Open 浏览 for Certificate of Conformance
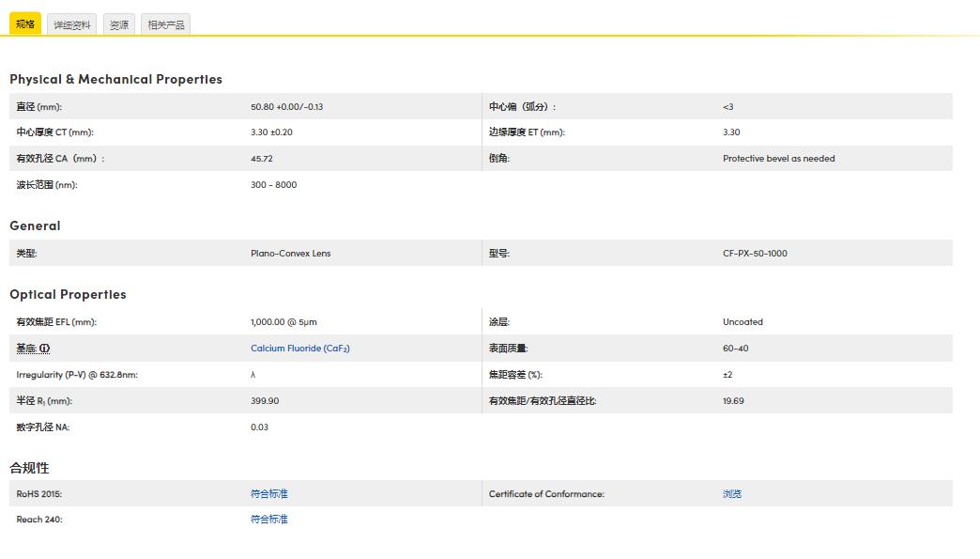 [x=730, y=493]
